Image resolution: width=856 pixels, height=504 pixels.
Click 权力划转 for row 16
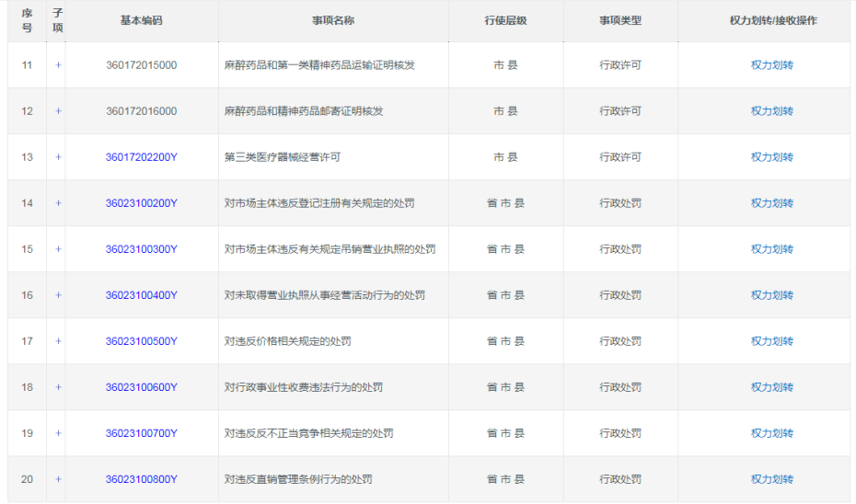click(771, 295)
